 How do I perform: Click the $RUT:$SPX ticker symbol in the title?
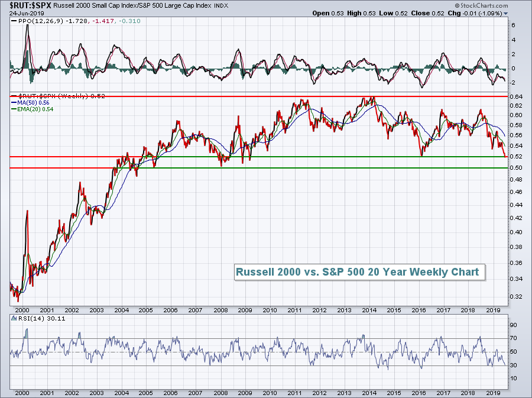pyautogui.click(x=30, y=5)
